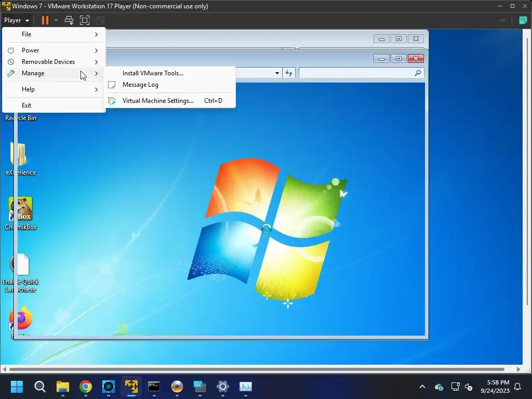Open Windows Search from the taskbar

pos(39,387)
